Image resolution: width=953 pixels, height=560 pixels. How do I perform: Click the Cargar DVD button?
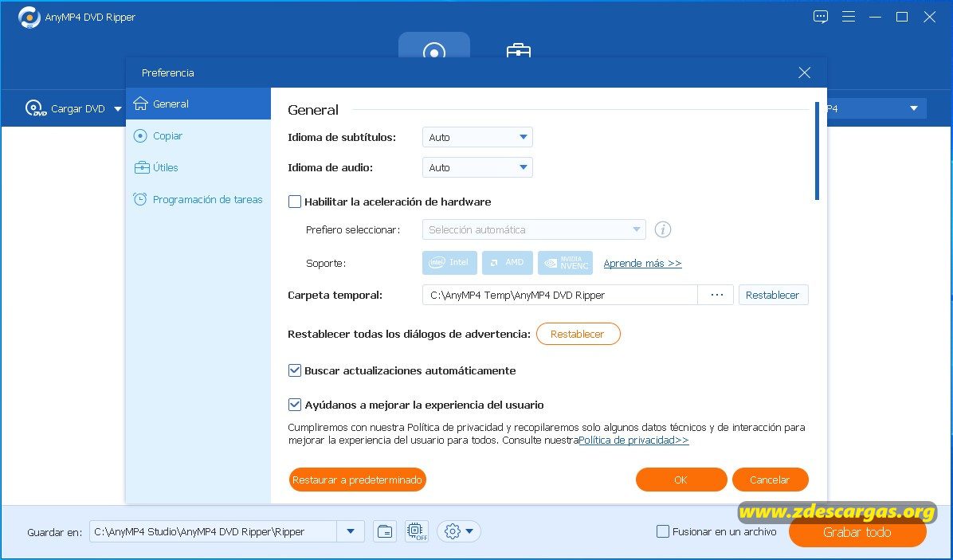(65, 108)
